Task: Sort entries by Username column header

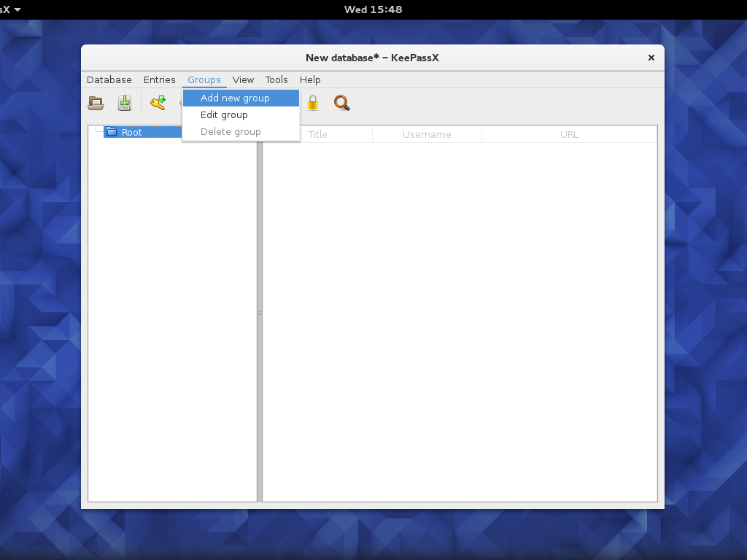Action: pos(427,134)
